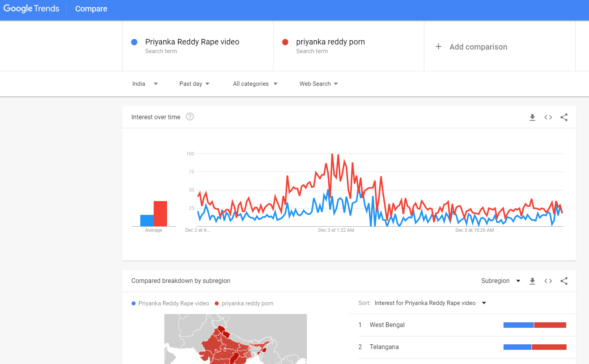Click West Bengal's blue comparison bar
Screen dimensions: 589x364
[518, 325]
